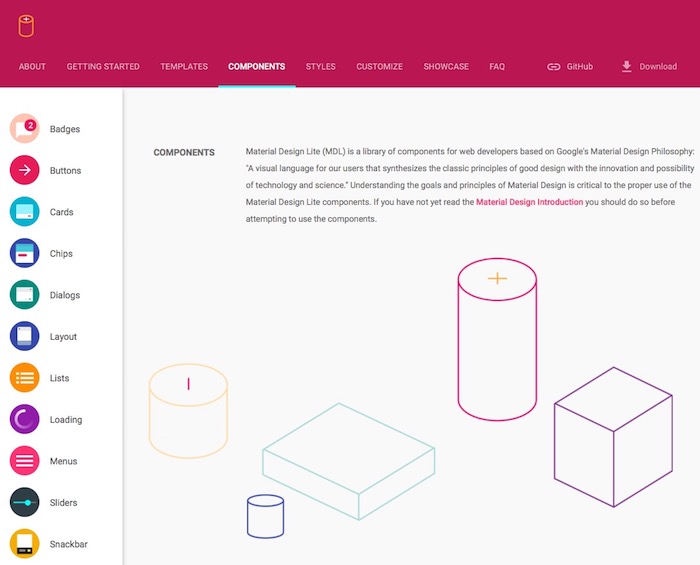Viewport: 700px width, 565px height.
Task: Select the Layout component icon
Action: pos(25,336)
